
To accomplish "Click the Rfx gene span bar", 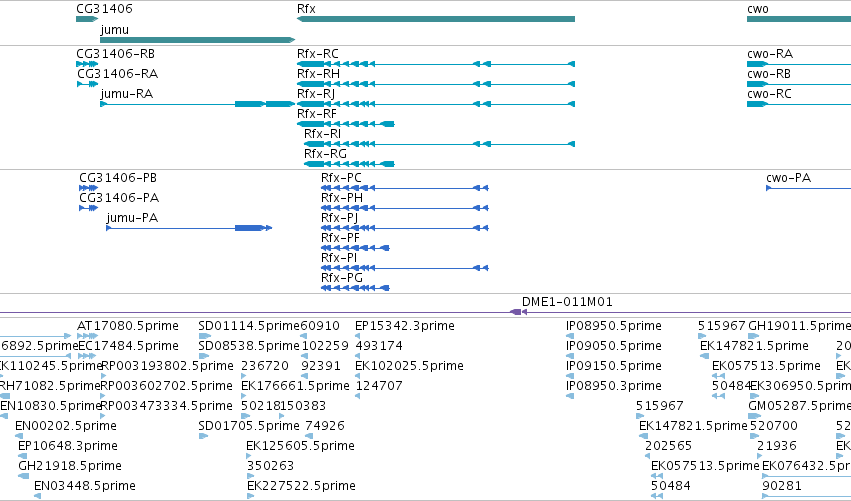I will pyautogui.click(x=436, y=19).
